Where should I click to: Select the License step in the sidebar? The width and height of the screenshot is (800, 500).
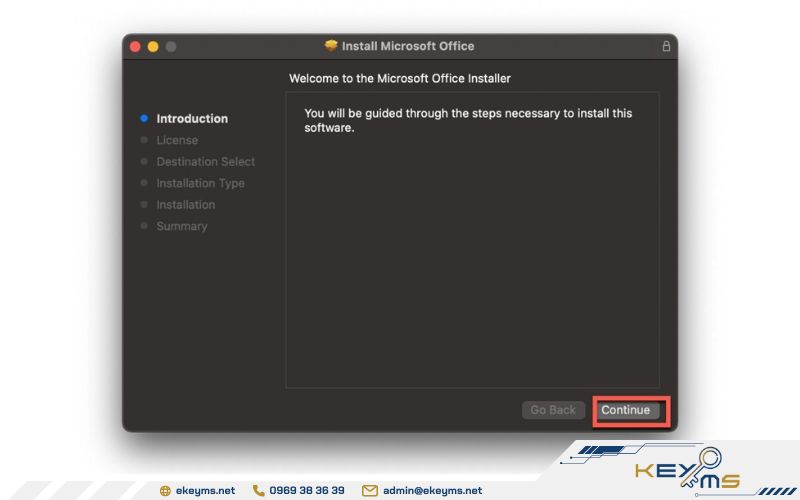177,140
